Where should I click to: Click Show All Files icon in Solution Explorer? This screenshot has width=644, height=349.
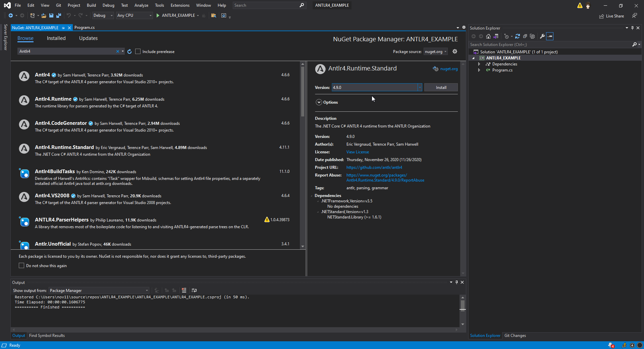532,36
